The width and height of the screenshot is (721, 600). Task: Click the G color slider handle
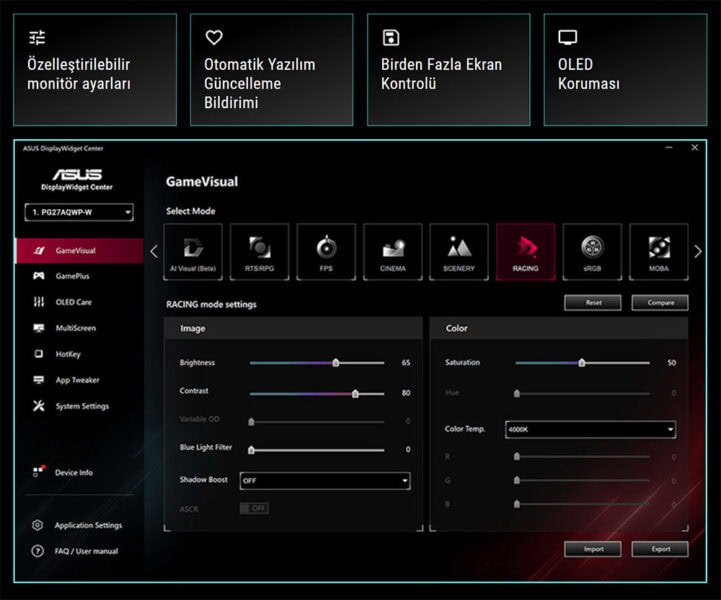pos(517,480)
